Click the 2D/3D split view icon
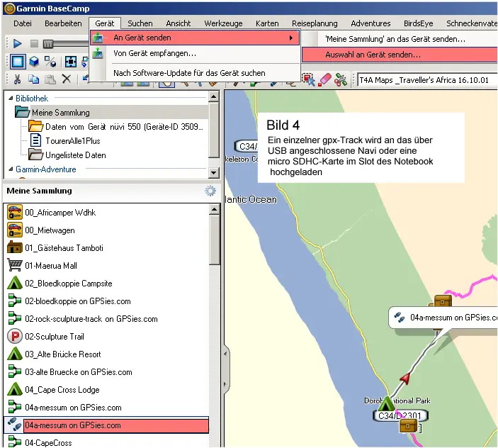 click(50, 62)
